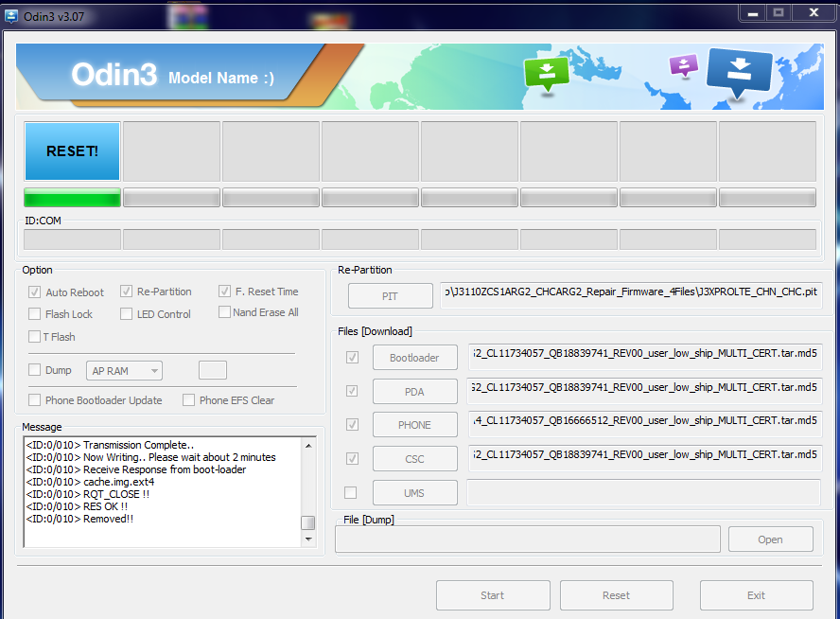The width and height of the screenshot is (840, 619).
Task: Toggle the F. Reset Time checkbox
Action: (224, 291)
